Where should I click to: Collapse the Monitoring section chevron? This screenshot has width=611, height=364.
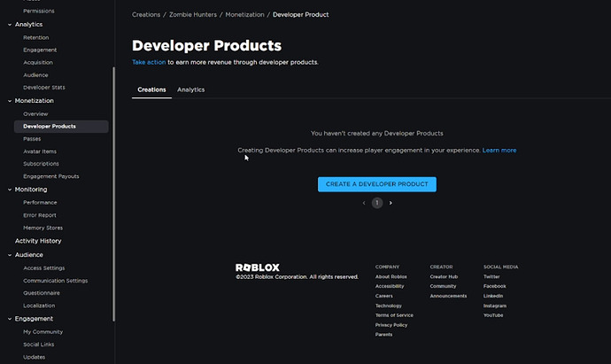click(10, 190)
